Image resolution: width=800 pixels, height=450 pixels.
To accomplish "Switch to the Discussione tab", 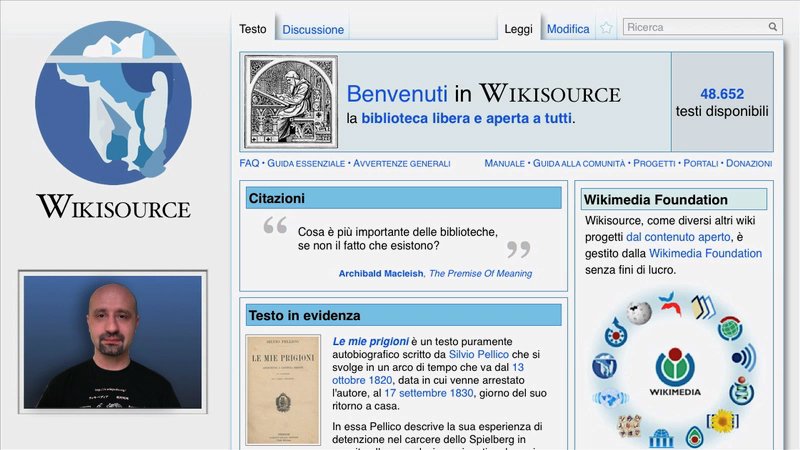I will point(313,30).
